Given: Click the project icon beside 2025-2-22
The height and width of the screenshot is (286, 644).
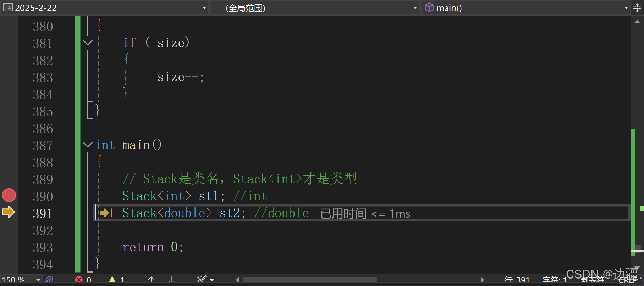Looking at the screenshot, I should point(7,7).
